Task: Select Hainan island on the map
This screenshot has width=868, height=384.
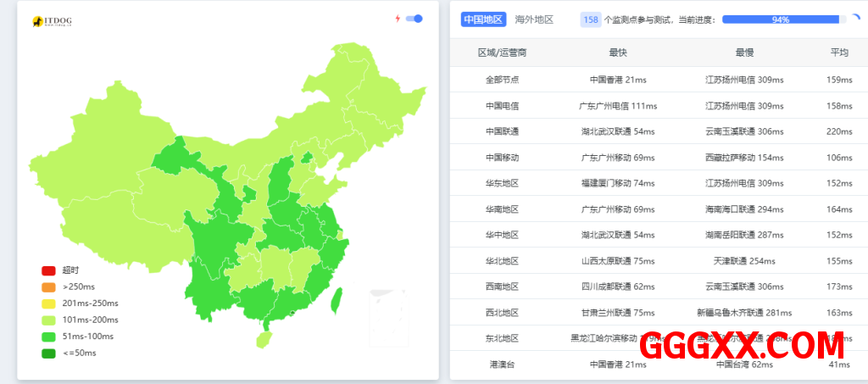Action: [x=264, y=339]
